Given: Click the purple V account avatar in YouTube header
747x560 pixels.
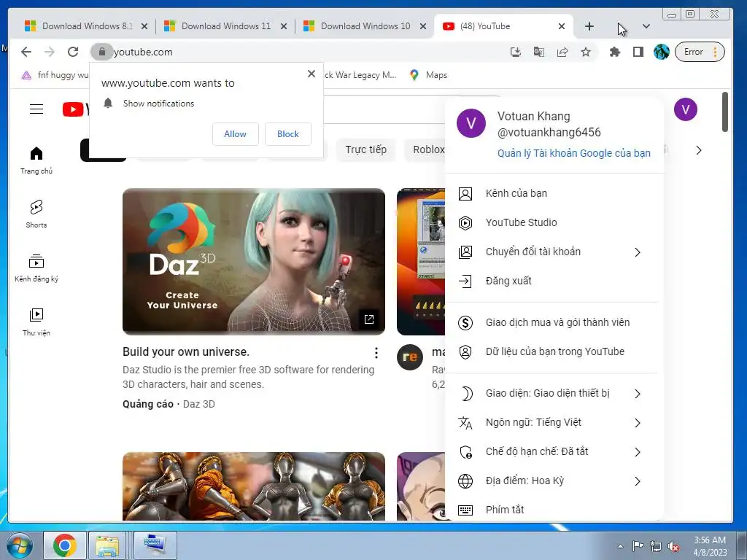Looking at the screenshot, I should [x=685, y=109].
